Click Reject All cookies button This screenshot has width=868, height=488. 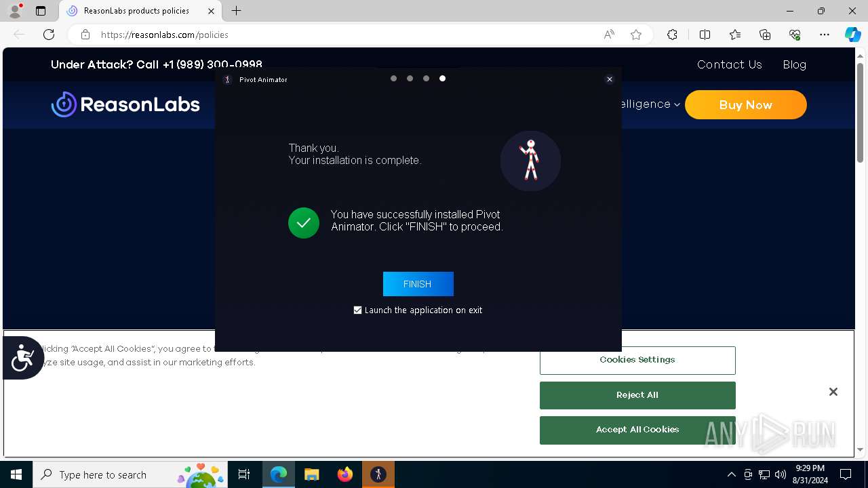click(x=637, y=395)
